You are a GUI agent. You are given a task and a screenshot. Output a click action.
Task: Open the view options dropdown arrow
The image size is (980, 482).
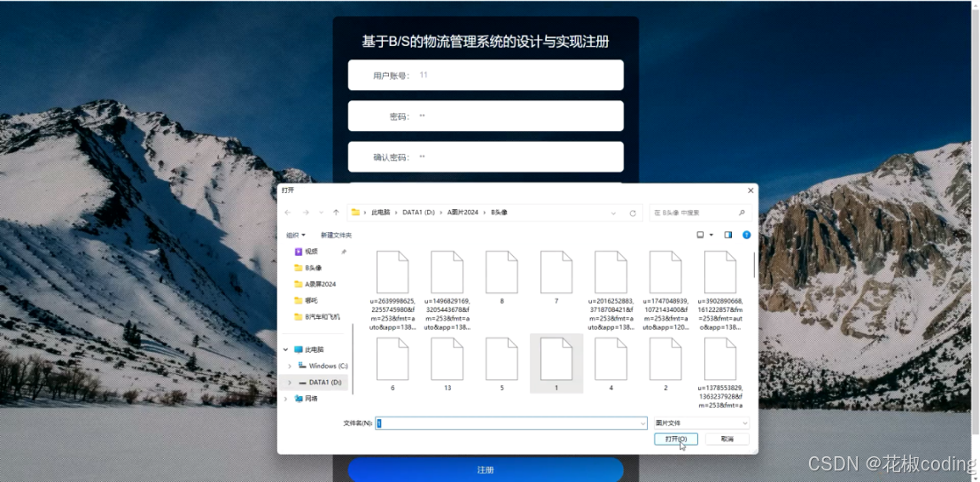tap(712, 235)
